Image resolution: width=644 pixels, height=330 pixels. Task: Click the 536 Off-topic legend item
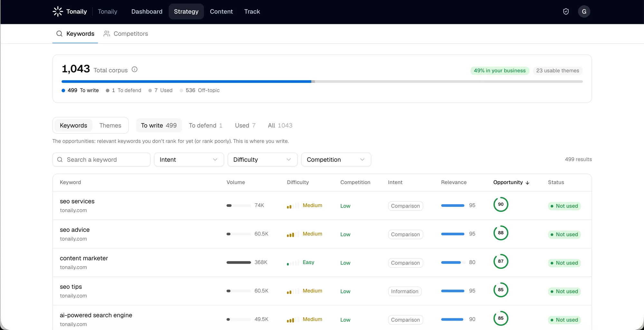tap(200, 90)
